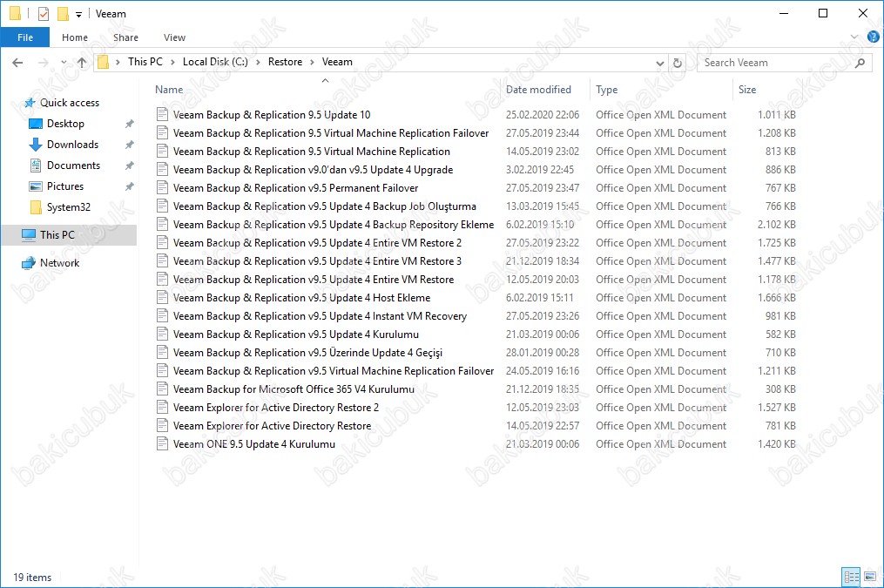Click the 25.02.2020 22:06 date cell

pos(543,114)
